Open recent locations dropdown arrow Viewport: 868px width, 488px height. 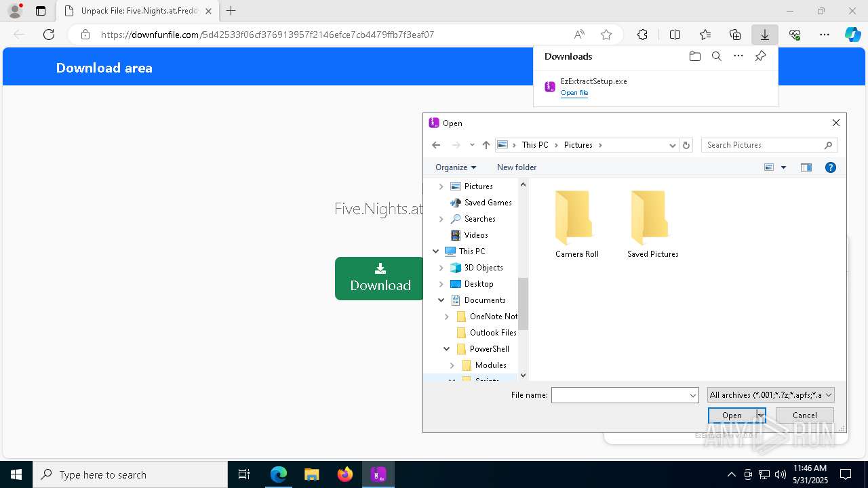pyautogui.click(x=472, y=145)
